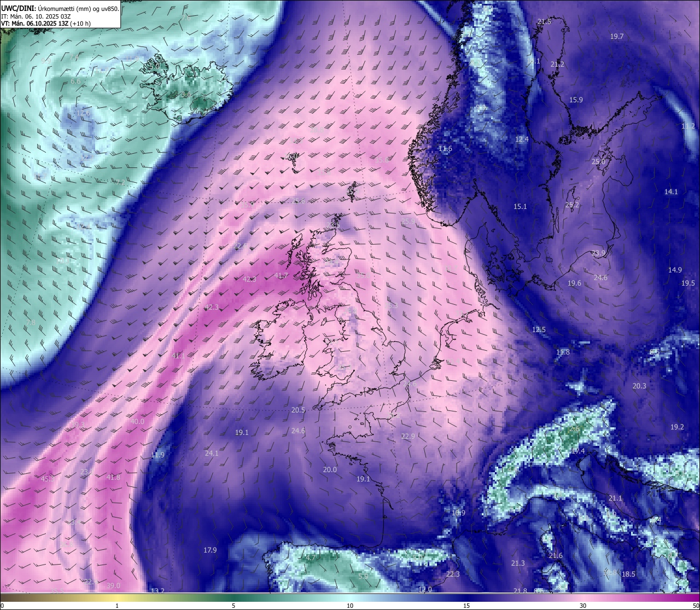Click the value 12.4 over Sweden
700x610 pixels.
(x=522, y=139)
